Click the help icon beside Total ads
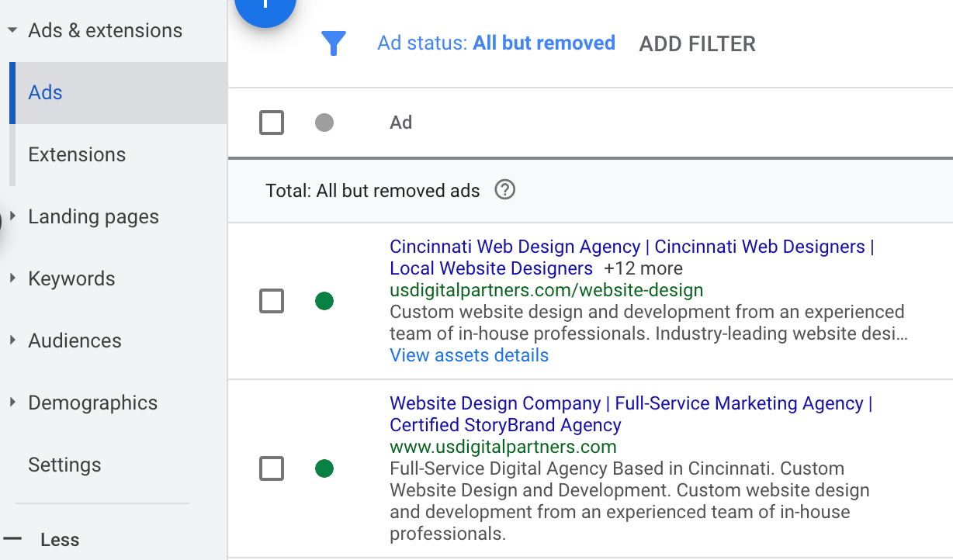The height and width of the screenshot is (560, 953). (505, 189)
